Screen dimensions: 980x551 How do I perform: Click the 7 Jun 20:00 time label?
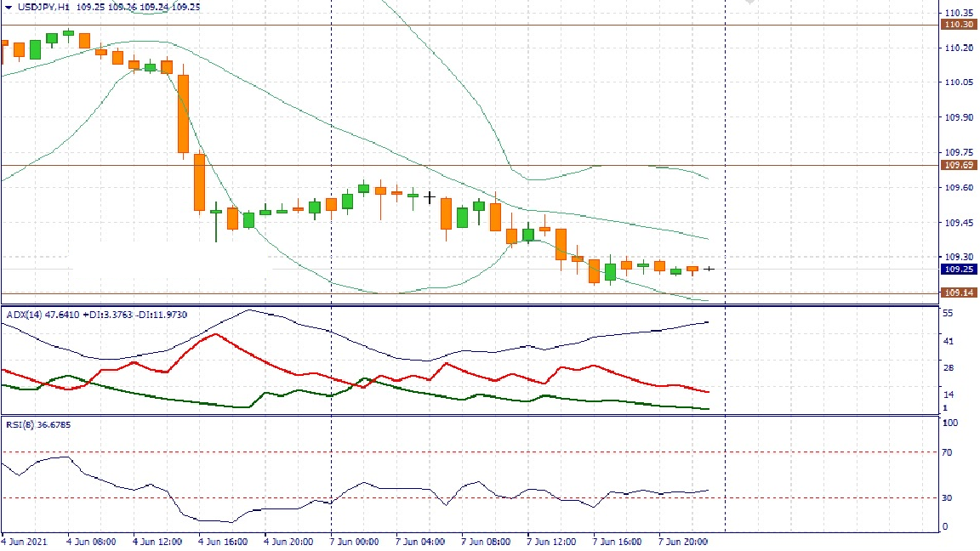[x=683, y=541]
